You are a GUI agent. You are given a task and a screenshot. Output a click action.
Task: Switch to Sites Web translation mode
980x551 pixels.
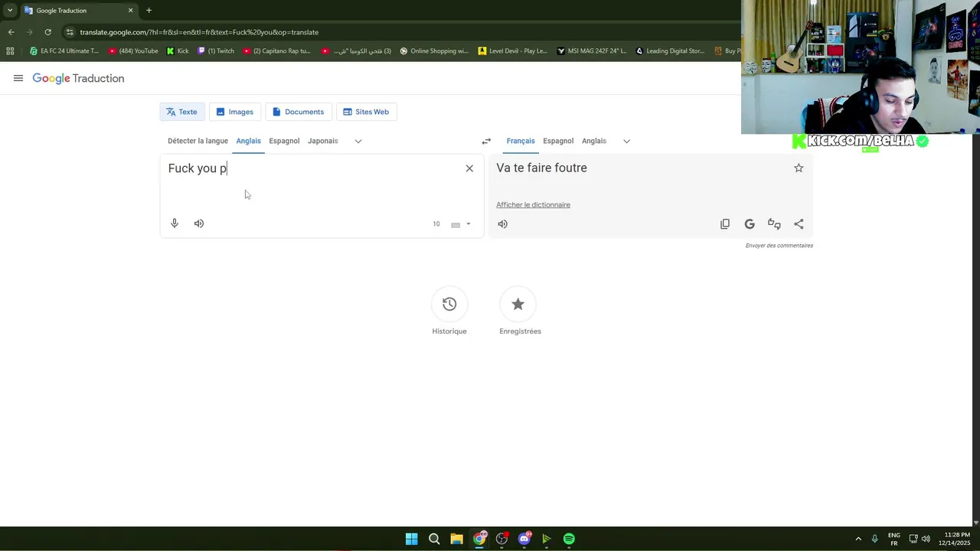coord(366,112)
